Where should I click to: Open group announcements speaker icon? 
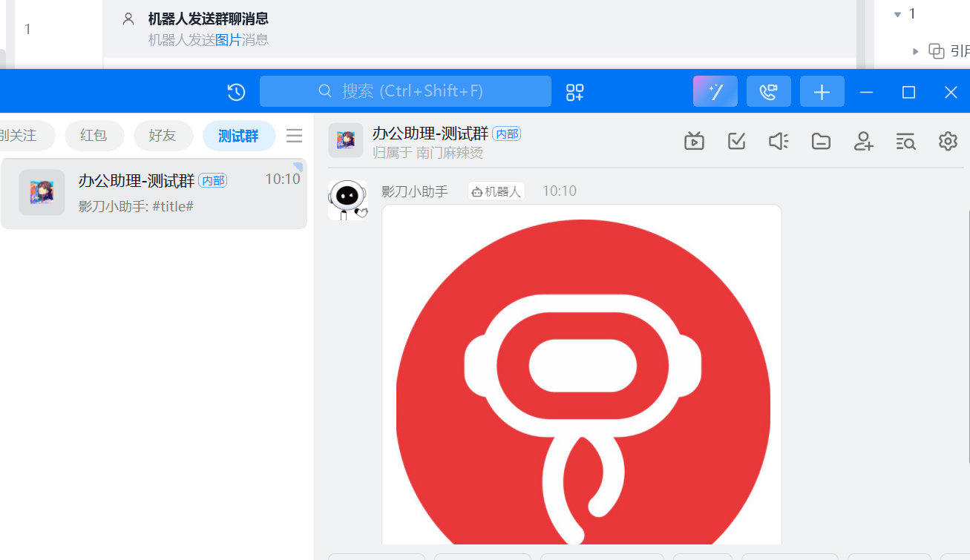tap(779, 141)
